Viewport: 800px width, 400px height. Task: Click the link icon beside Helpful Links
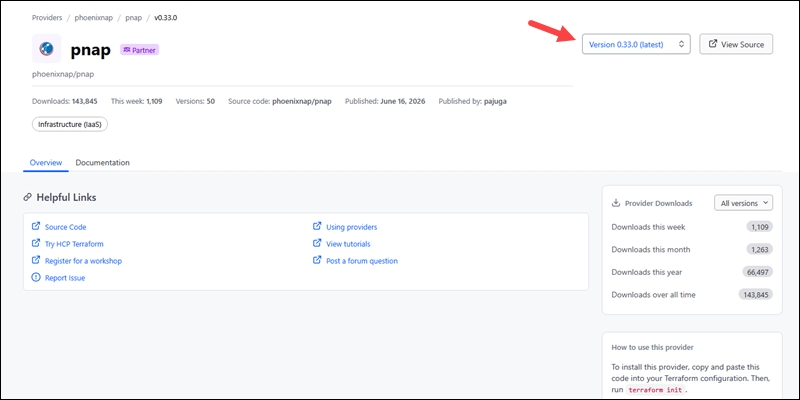[x=28, y=197]
